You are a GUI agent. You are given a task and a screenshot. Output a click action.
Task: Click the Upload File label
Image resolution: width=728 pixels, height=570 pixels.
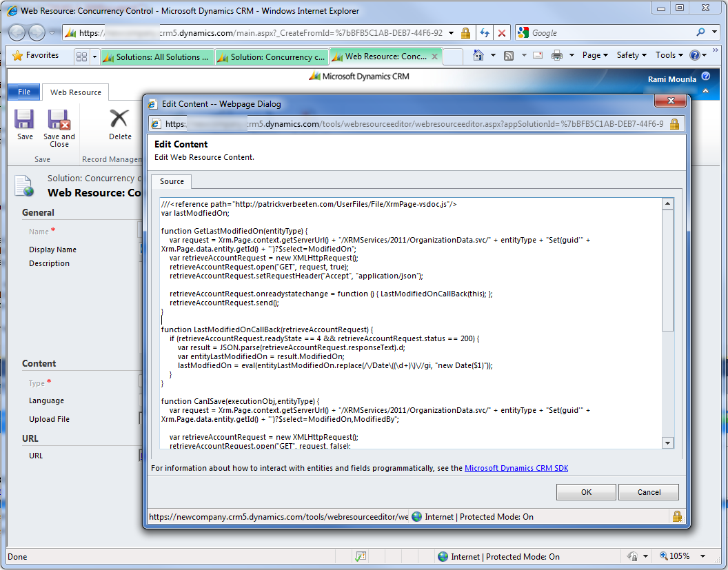coord(49,419)
